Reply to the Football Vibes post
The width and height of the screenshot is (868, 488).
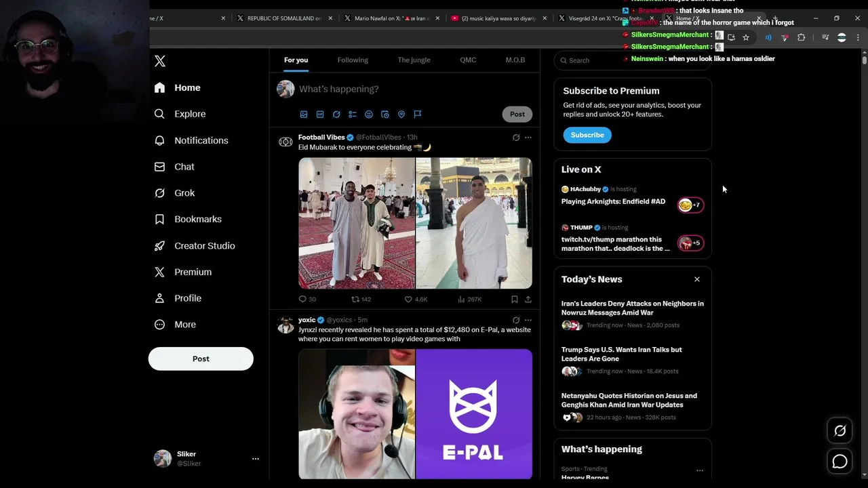point(307,300)
